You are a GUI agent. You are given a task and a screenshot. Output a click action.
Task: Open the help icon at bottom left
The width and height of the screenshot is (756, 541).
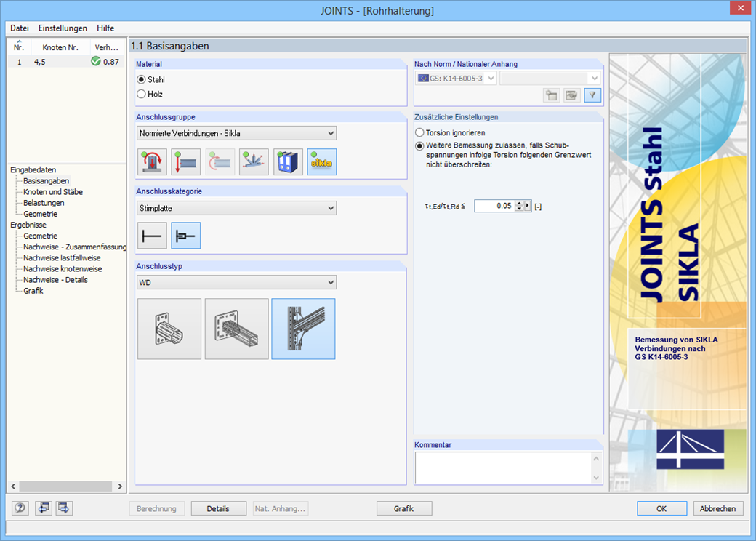[20, 508]
